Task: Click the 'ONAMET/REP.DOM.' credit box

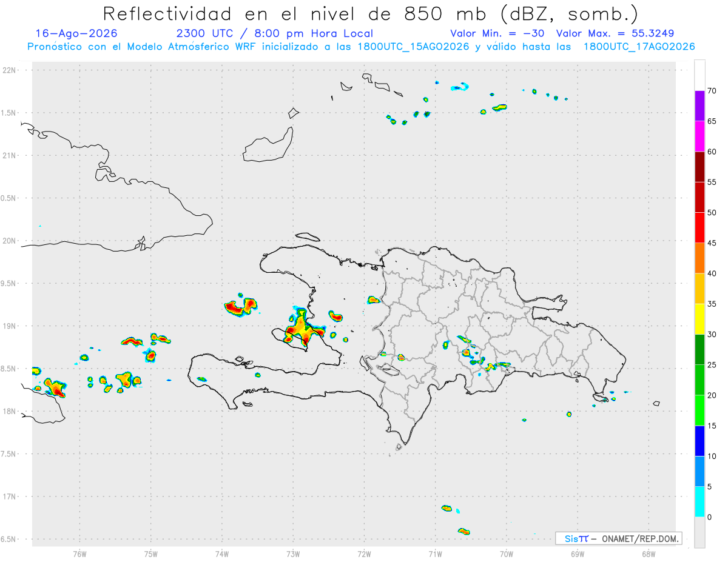Action: (618, 538)
